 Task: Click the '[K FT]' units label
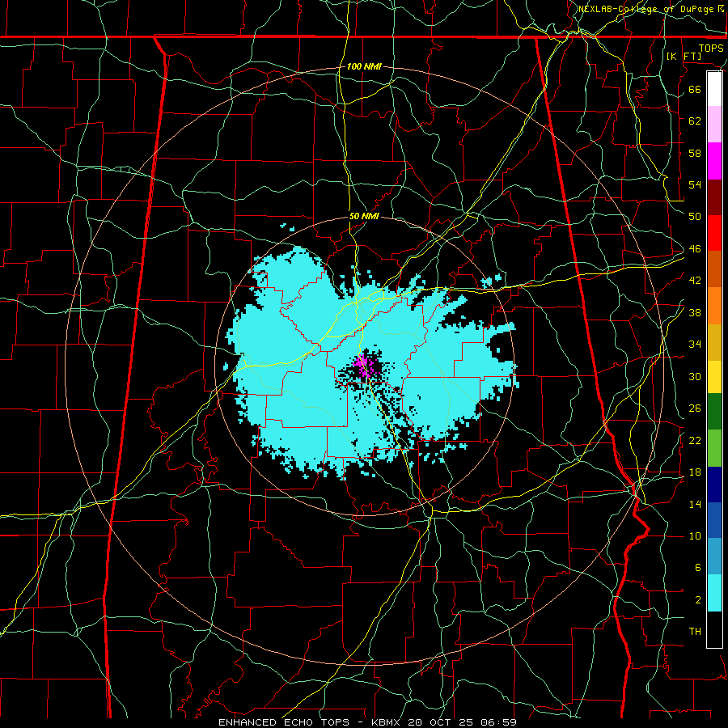tap(684, 56)
